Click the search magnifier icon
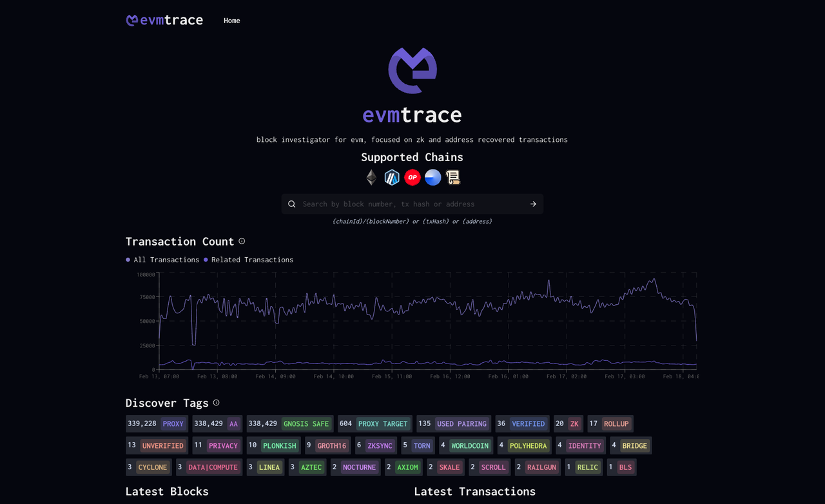The image size is (825, 504). pos(291,204)
